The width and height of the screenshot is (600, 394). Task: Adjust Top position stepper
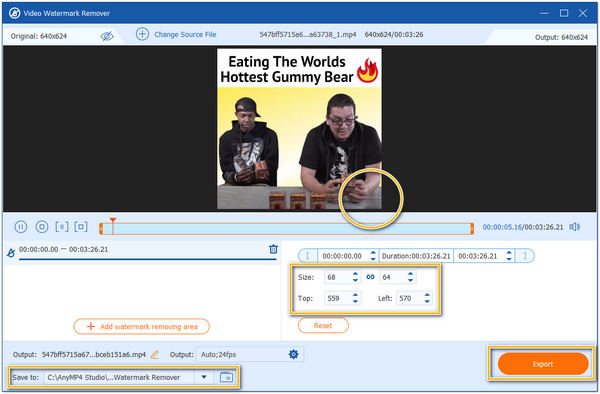click(355, 298)
